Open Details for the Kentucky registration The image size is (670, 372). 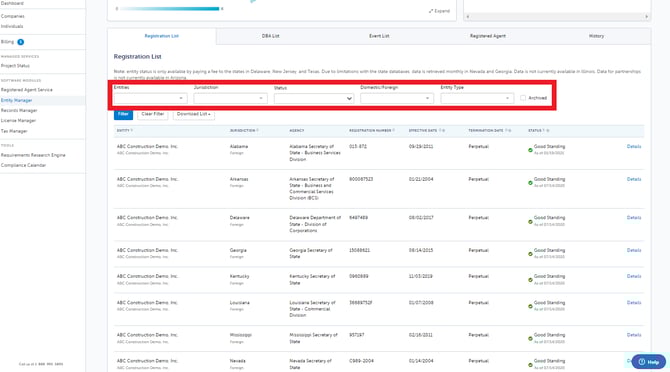[634, 276]
